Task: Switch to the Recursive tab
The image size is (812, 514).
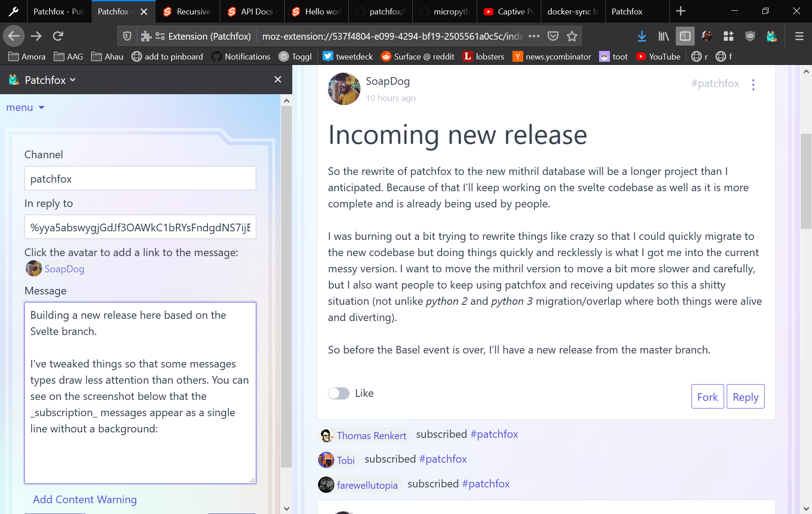Action: pos(188,11)
